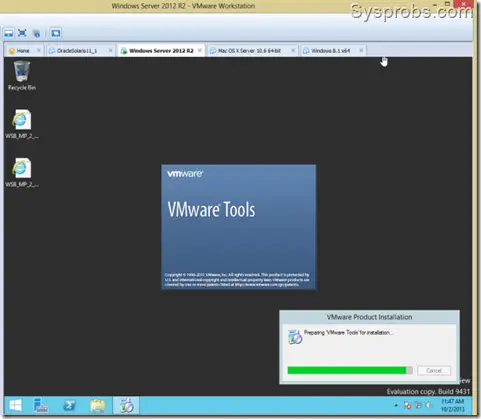Click the VMware Tools splash screen
This screenshot has width=481, height=419.
[239, 227]
